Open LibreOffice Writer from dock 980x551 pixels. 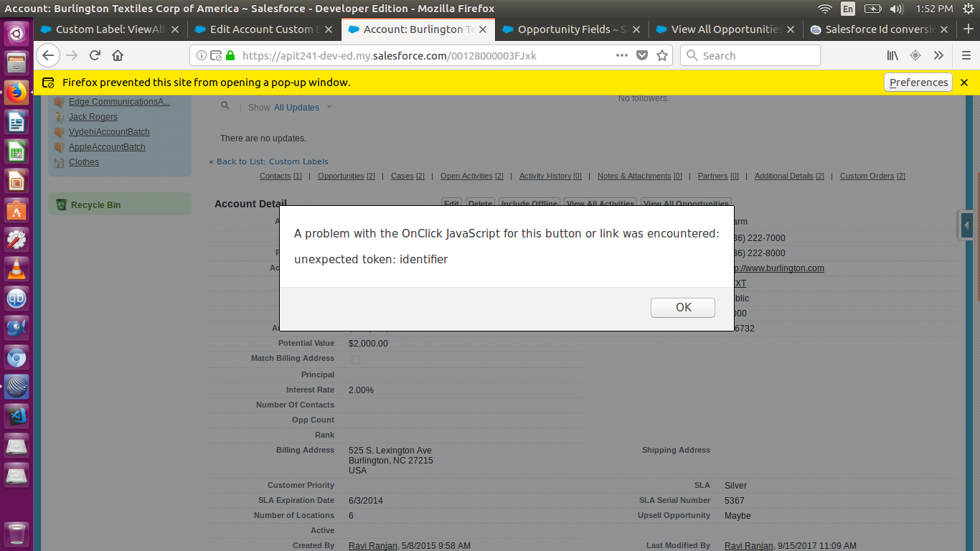click(17, 122)
